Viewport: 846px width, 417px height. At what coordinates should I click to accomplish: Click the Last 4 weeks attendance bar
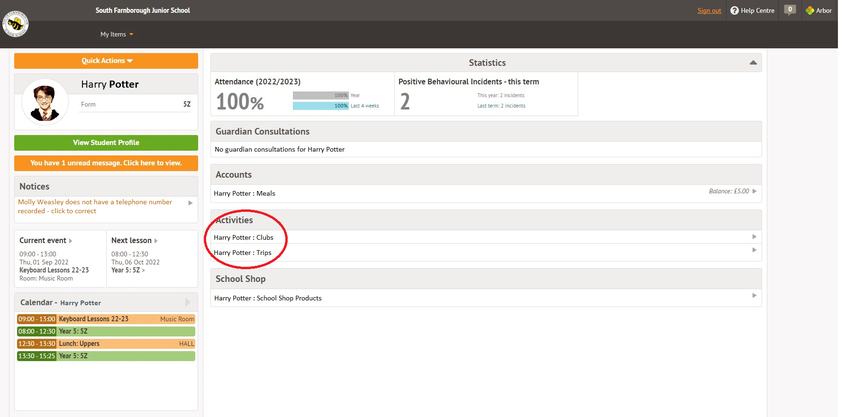tap(320, 106)
